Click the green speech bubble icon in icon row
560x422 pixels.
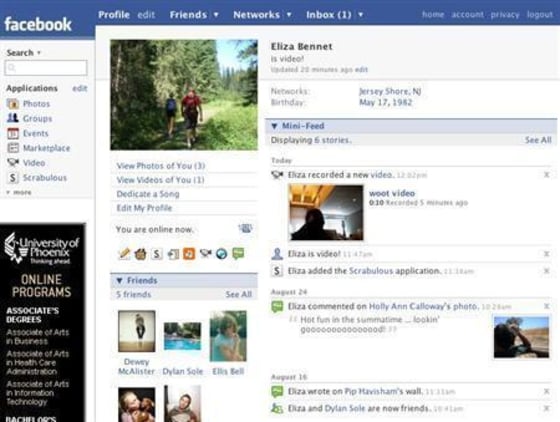coord(238,253)
